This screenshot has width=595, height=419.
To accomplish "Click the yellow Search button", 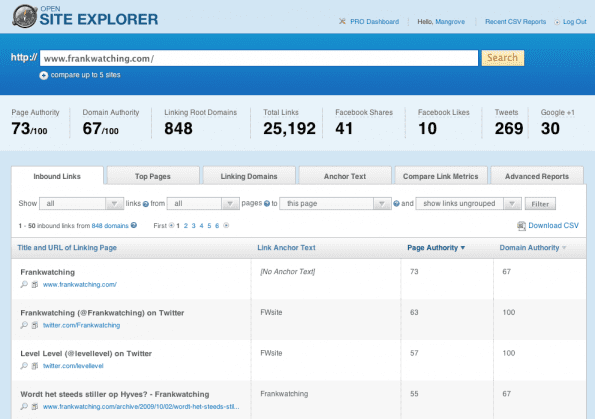I will [503, 58].
